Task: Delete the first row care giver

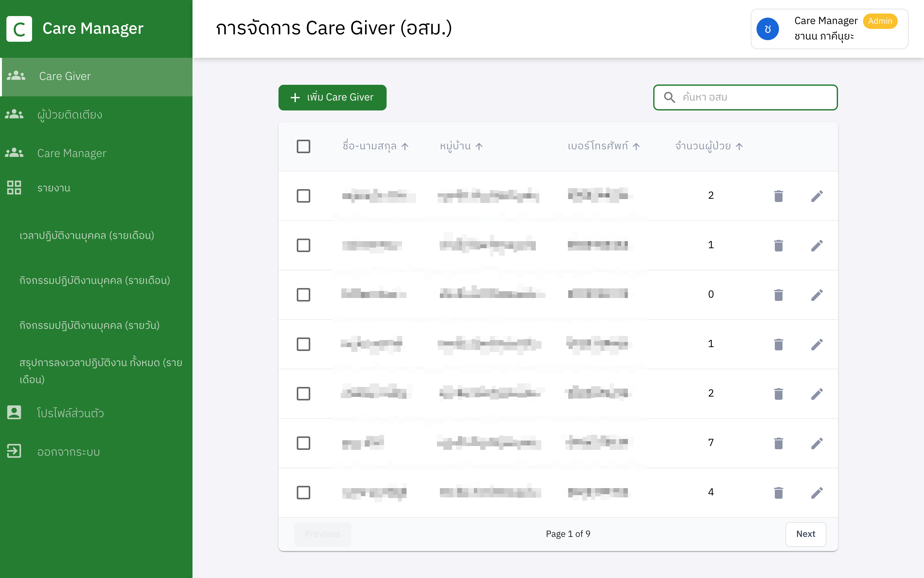Action: tap(779, 196)
